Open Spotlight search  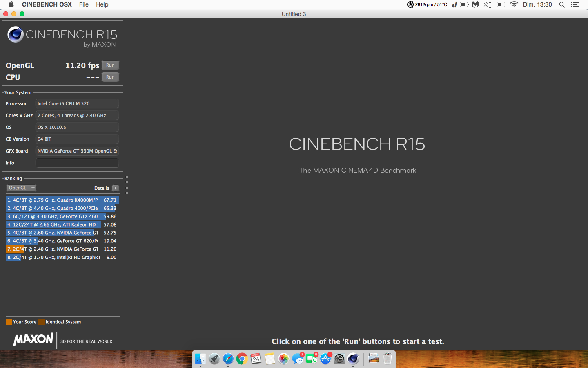pos(562,4)
